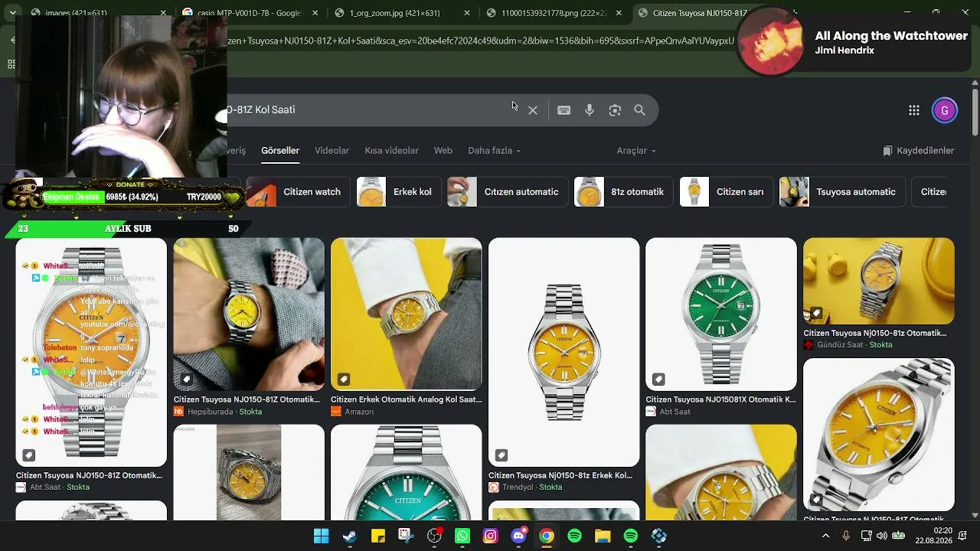Viewport: 980px width, 551px height.
Task: Search by image with Google Lens
Action: (615, 110)
